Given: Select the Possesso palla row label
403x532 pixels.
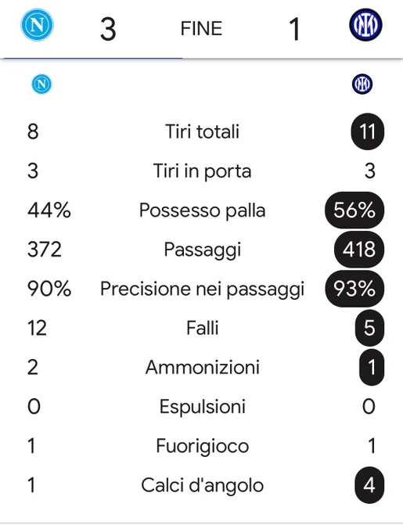Looking at the screenshot, I should click(202, 210).
